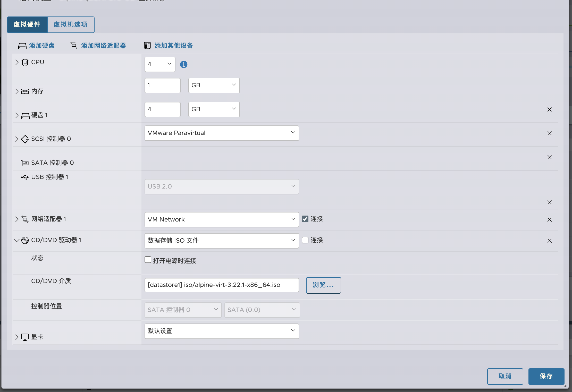Click the memory size input field
Screen dimensions: 572x392
[x=162, y=86]
